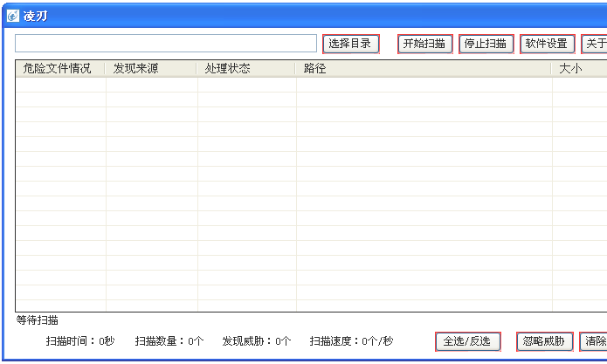
Task: Click the 扫描时间 status label
Action: pyautogui.click(x=80, y=341)
